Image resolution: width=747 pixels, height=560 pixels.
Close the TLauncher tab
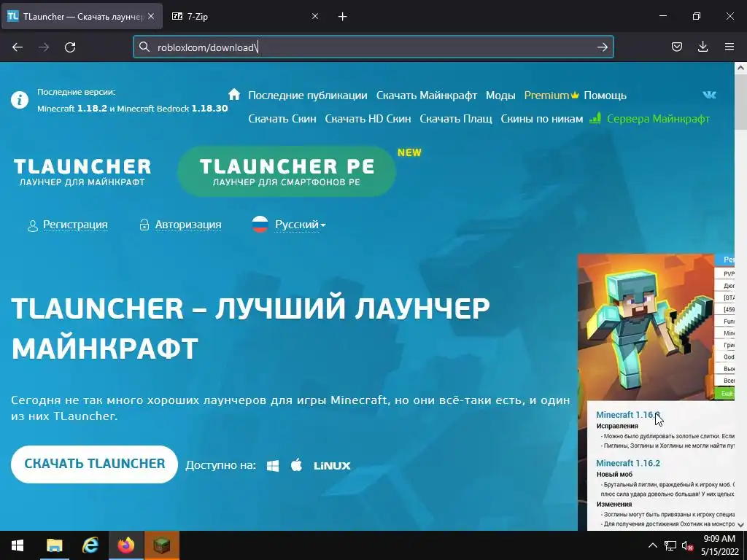click(151, 16)
